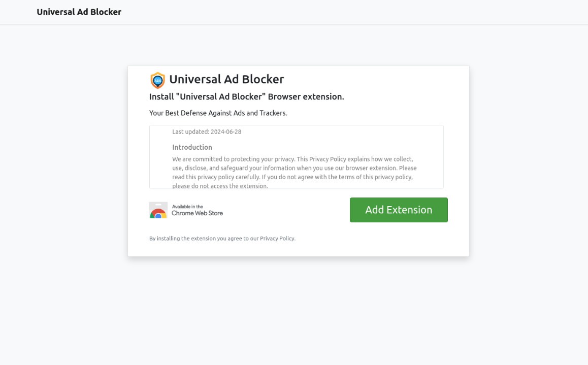The width and height of the screenshot is (588, 365).
Task: Click the Universal Ad Blocker shield logo icon
Action: (157, 80)
